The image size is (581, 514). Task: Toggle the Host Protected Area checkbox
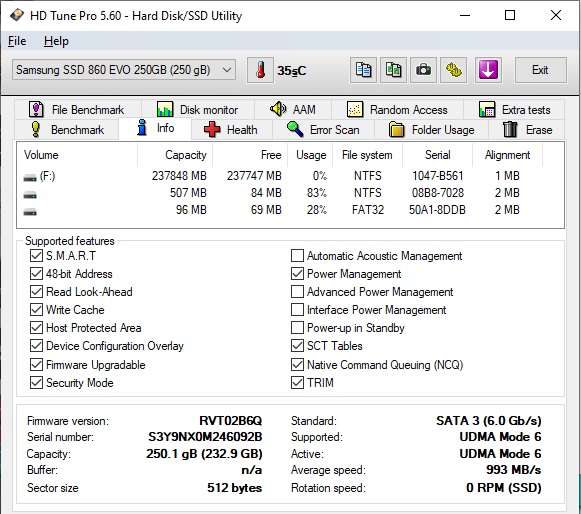coord(36,328)
